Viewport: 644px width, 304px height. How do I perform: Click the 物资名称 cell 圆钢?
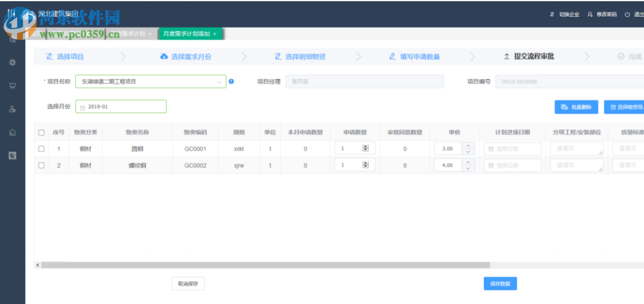(137, 149)
